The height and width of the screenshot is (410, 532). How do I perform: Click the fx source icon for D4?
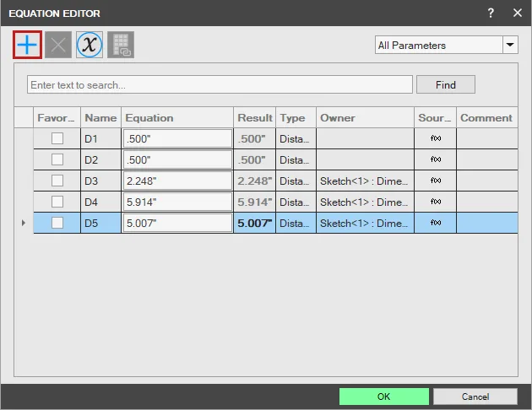[x=436, y=202]
